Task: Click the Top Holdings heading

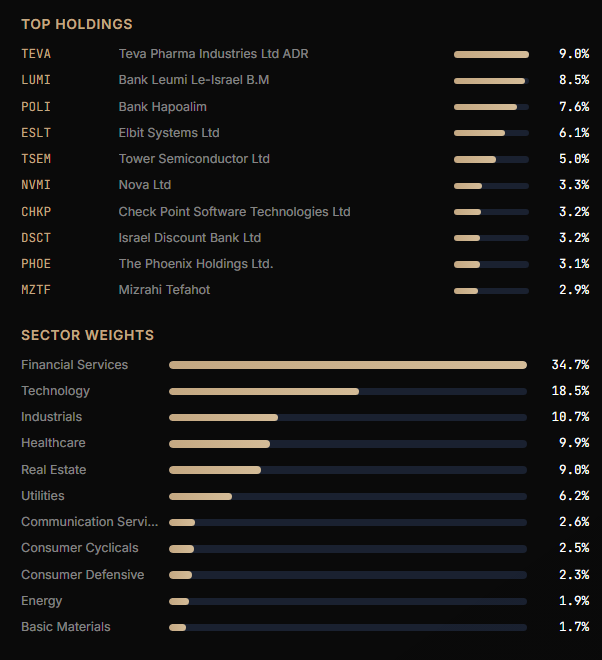Action: pos(77,24)
